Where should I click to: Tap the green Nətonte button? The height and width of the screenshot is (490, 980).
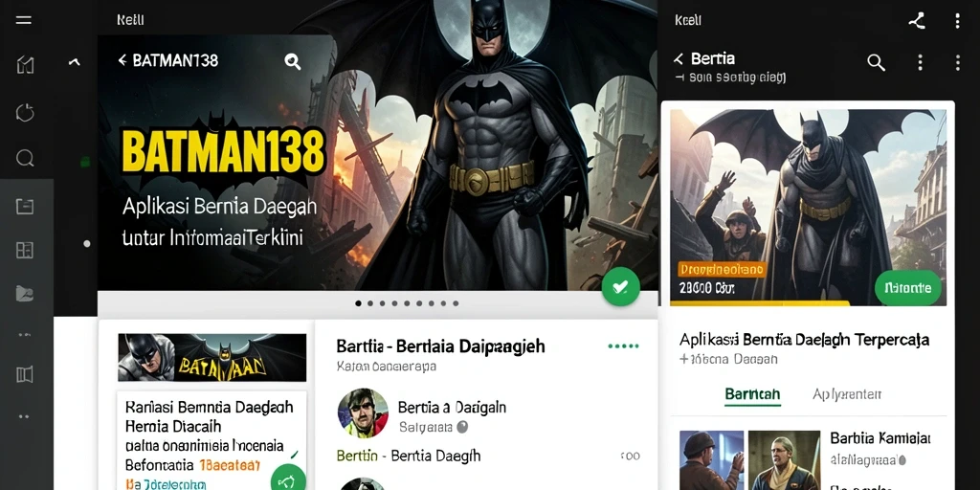point(907,287)
